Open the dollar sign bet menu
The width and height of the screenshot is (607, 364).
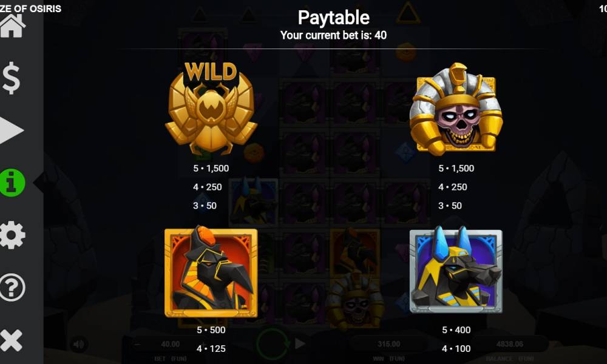[x=11, y=78]
